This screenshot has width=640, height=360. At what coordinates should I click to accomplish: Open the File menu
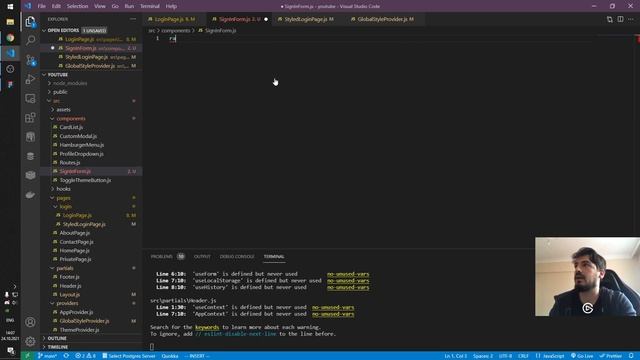tap(42, 7)
